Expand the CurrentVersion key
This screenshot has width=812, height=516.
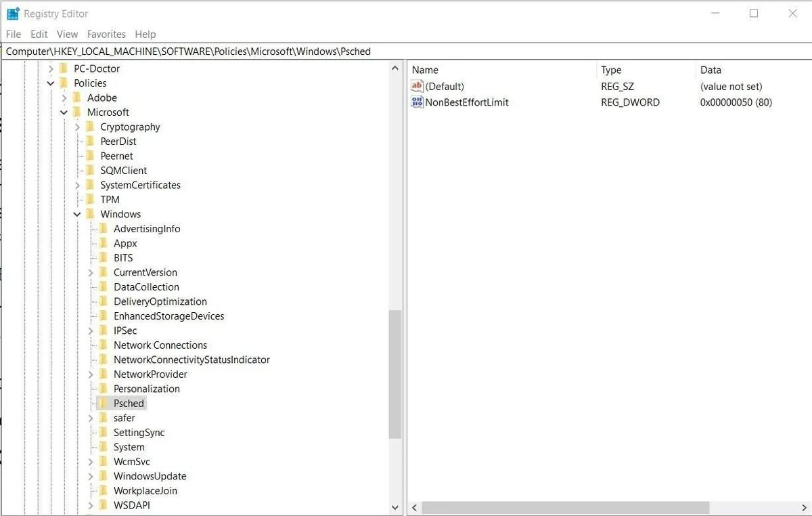(x=91, y=273)
